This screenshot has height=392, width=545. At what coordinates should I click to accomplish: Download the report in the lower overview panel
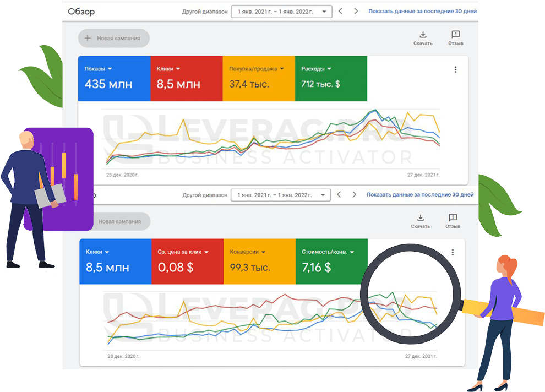coord(420,221)
